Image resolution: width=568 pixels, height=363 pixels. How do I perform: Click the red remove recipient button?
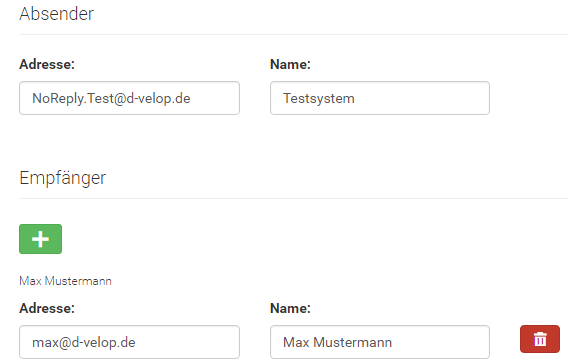point(540,339)
